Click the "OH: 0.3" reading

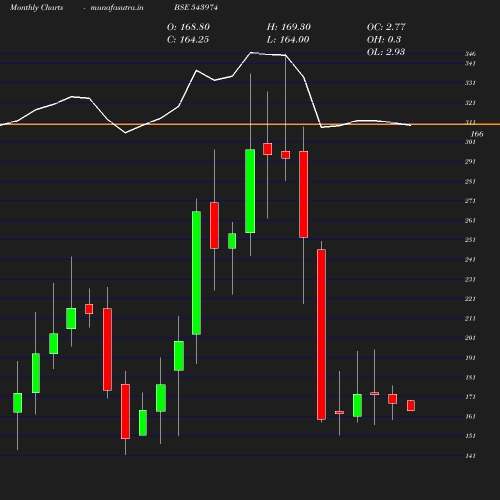[384, 40]
